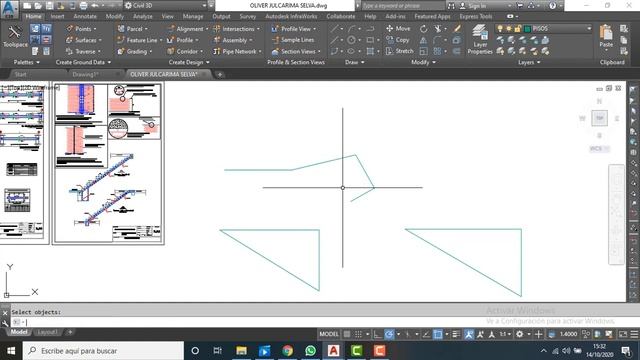Switch to Layout1 tab
The width and height of the screenshot is (640, 360).
pos(47,332)
